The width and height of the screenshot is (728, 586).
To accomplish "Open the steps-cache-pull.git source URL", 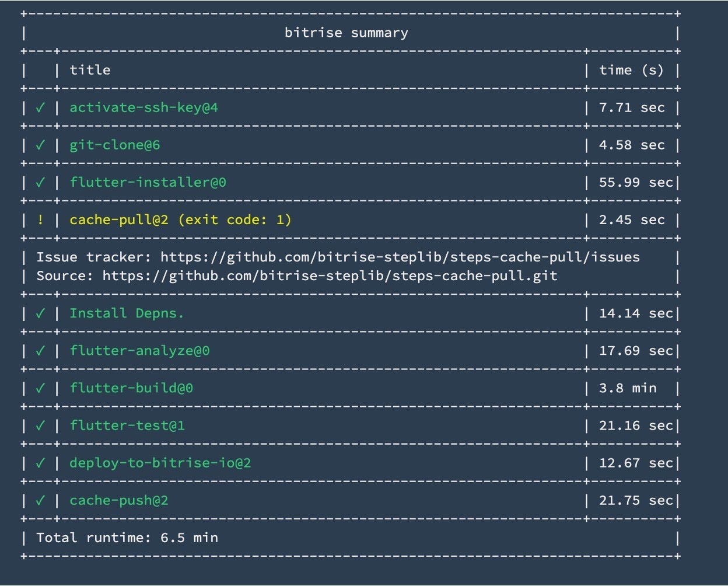I will tap(330, 276).
